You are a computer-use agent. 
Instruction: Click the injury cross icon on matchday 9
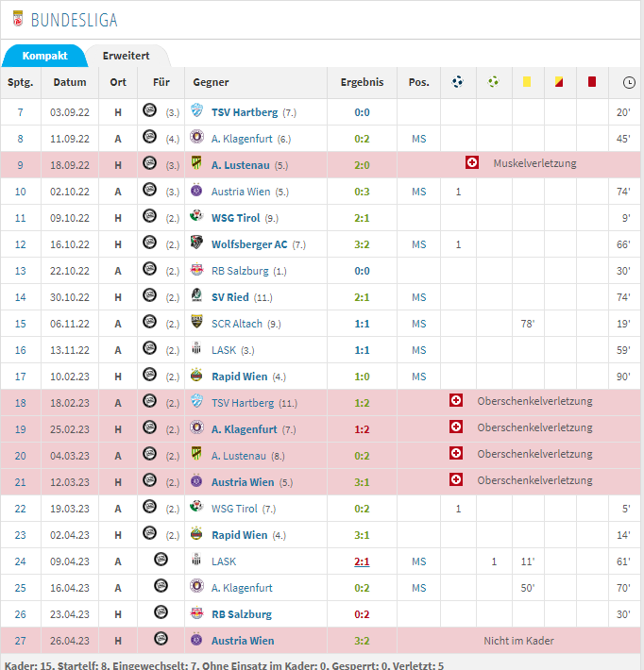472,164
